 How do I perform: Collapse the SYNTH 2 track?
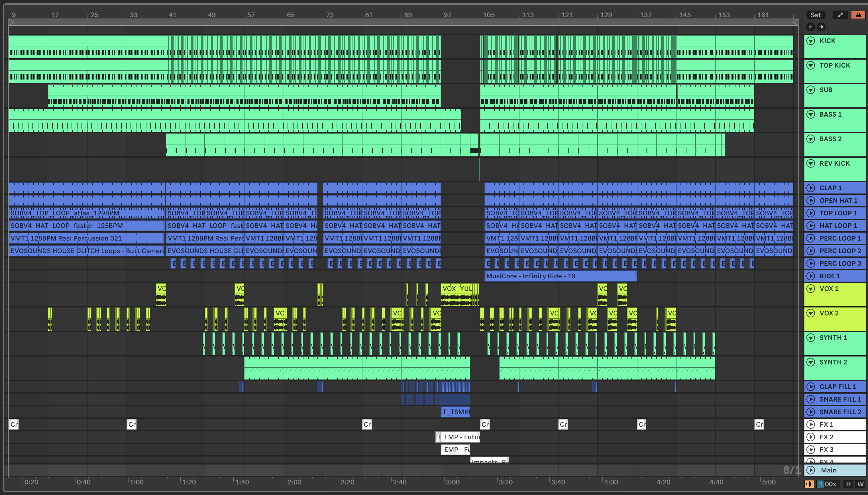811,362
